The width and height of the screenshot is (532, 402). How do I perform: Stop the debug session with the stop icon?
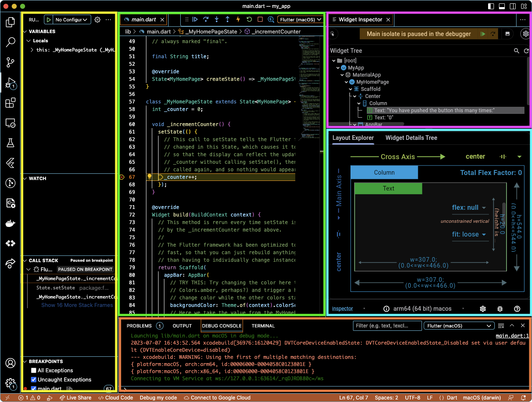(x=259, y=19)
